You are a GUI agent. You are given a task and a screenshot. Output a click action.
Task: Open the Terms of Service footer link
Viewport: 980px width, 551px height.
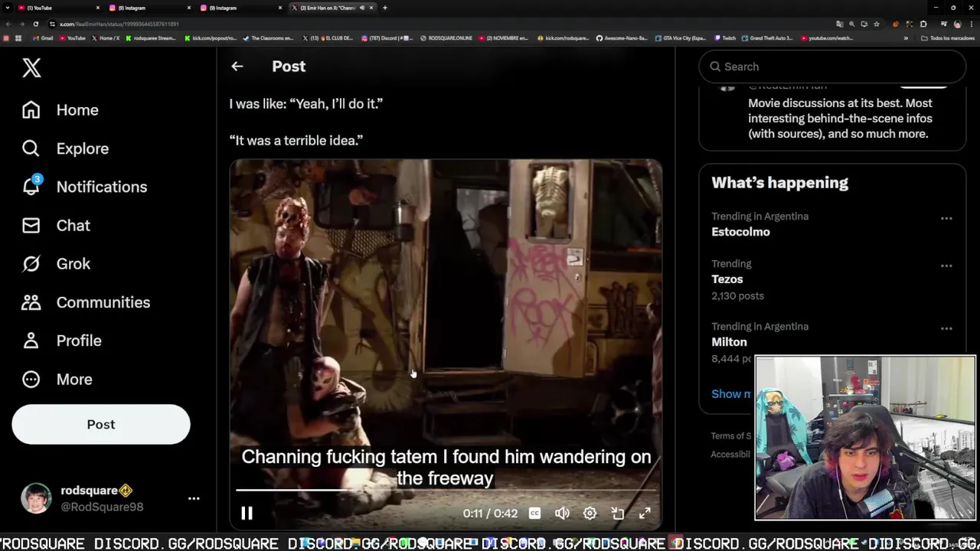[732, 435]
